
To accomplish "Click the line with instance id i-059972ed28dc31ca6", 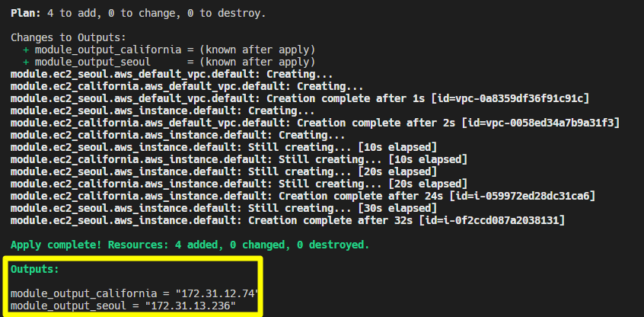I will pyautogui.click(x=303, y=196).
